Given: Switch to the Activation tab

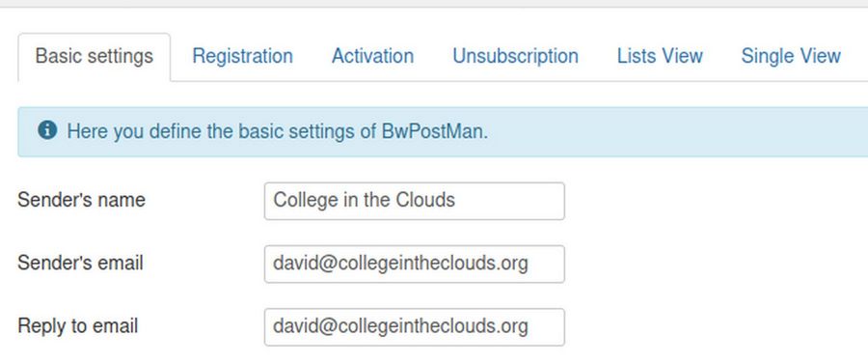Looking at the screenshot, I should tap(372, 56).
